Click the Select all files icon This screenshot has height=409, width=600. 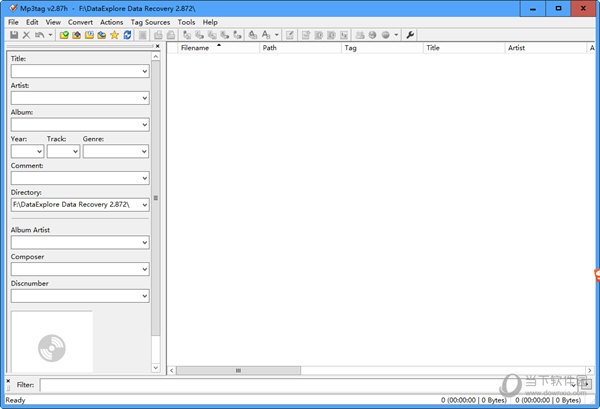(x=143, y=35)
